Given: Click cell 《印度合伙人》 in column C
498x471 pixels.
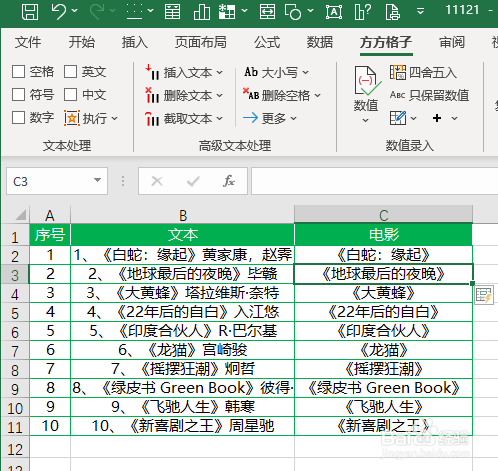Looking at the screenshot, I should point(383,331).
